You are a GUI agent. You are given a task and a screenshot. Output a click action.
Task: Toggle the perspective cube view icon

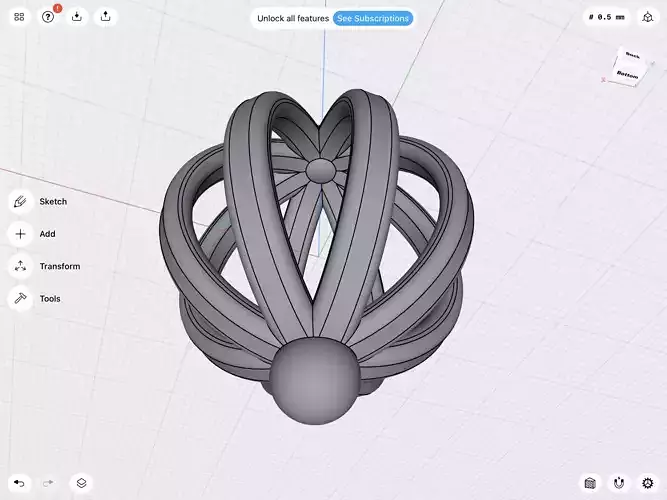[647, 17]
